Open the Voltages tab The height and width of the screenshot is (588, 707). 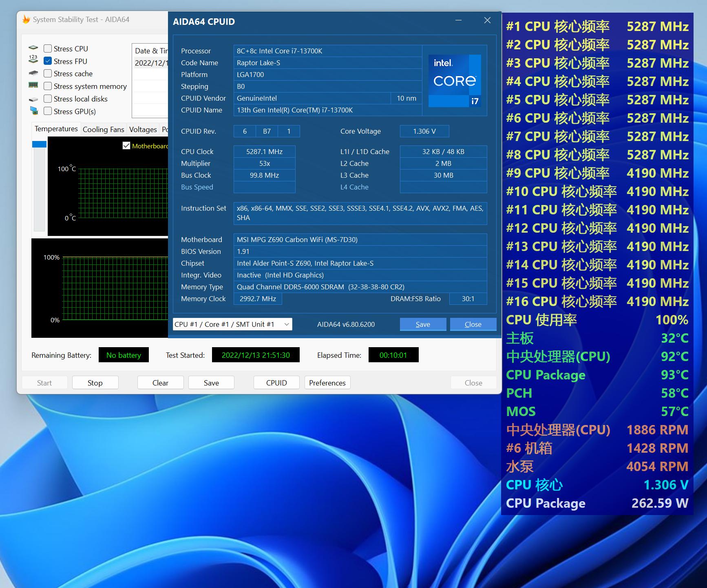143,130
